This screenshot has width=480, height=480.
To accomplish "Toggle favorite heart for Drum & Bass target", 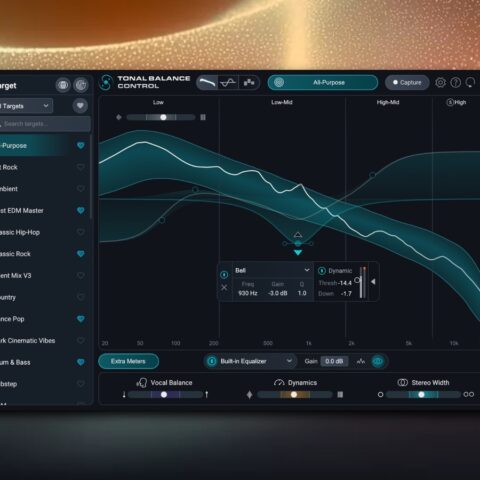I will [81, 362].
